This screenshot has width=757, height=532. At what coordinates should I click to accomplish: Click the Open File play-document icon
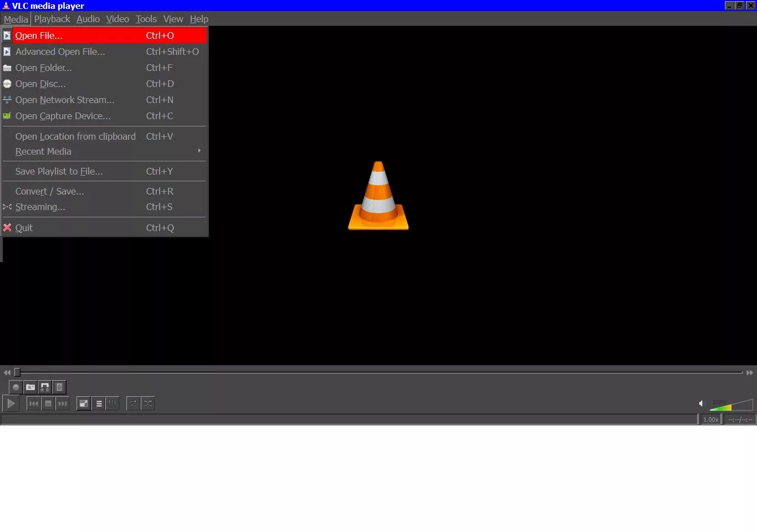pos(7,35)
